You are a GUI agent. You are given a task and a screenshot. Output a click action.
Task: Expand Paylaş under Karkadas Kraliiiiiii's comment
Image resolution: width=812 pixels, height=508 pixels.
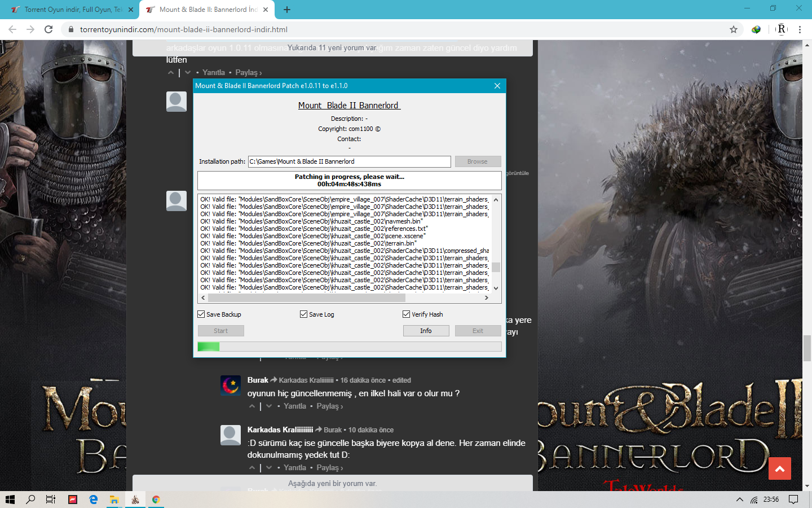click(330, 467)
